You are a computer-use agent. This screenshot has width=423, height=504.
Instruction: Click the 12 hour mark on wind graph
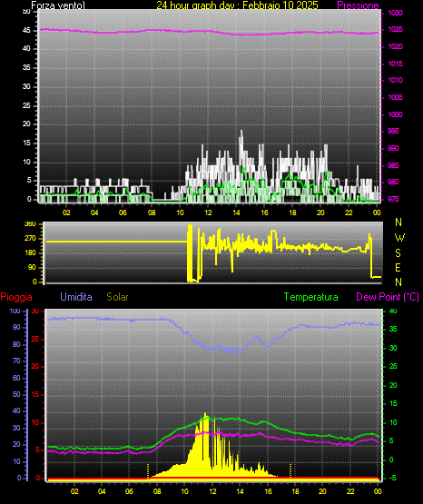(208, 212)
